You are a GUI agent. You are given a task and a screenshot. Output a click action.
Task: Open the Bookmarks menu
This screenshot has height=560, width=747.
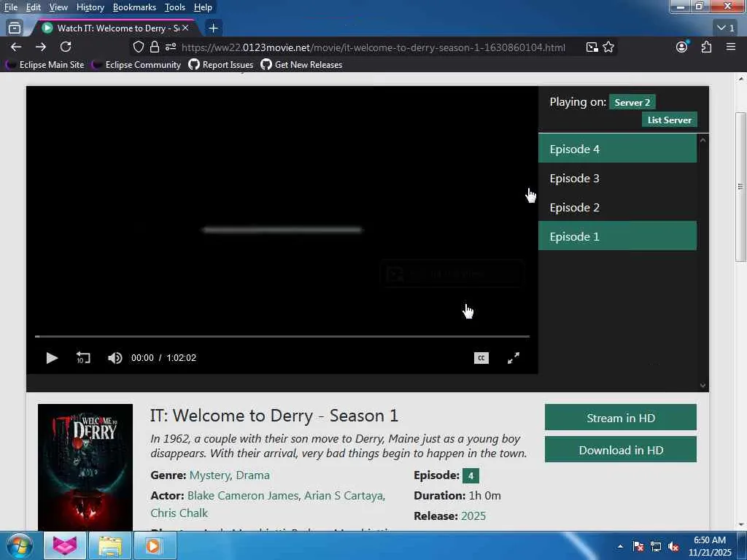pos(134,7)
